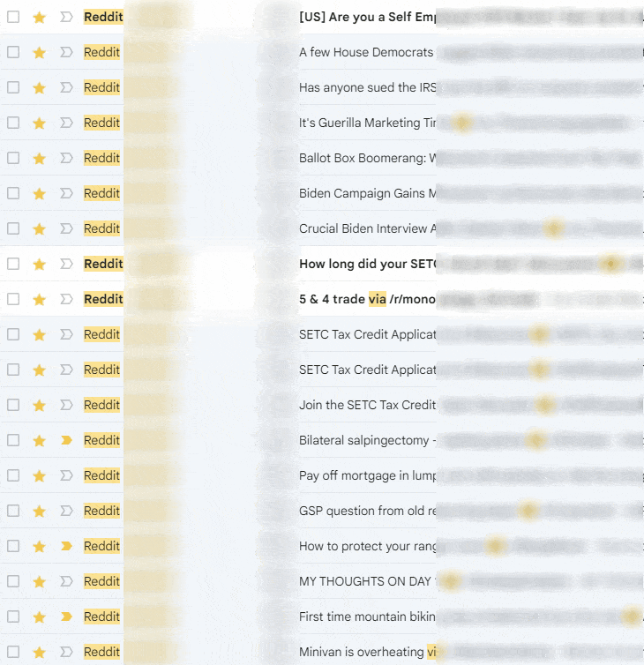644x665 pixels.
Task: Mark 'Pay off mortgage in lump' email important
Action: (66, 475)
